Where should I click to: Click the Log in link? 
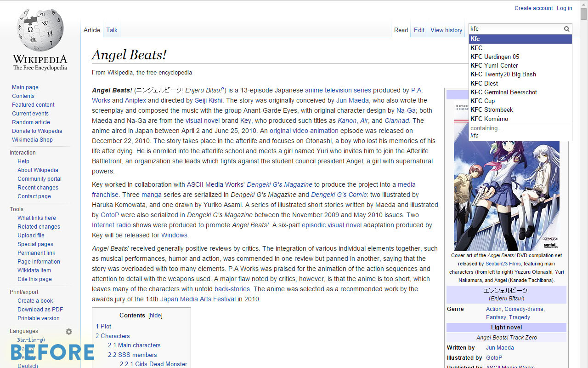click(565, 8)
